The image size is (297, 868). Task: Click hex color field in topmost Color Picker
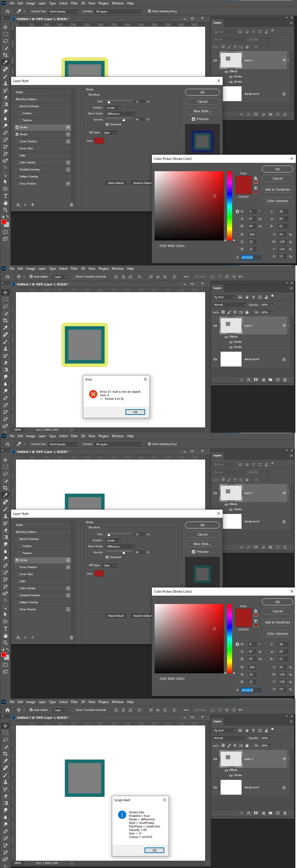[251, 257]
